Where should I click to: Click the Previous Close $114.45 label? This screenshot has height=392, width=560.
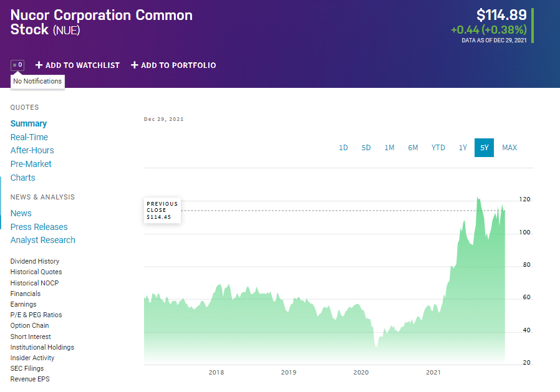163,210
